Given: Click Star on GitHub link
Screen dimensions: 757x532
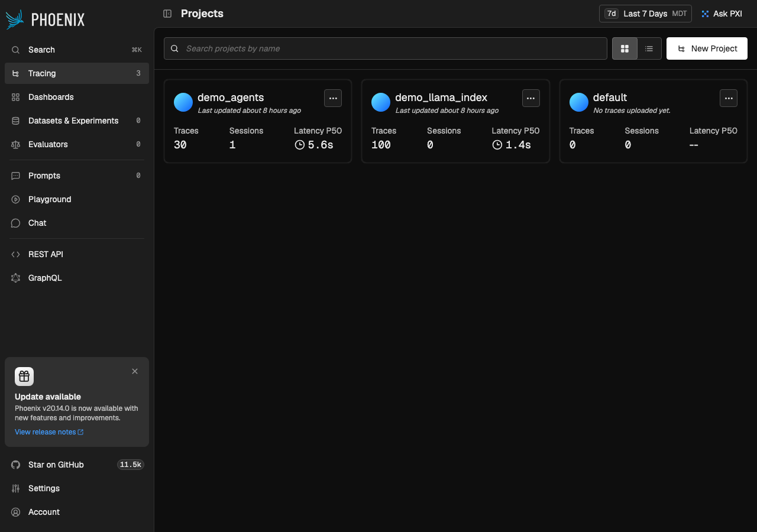Looking at the screenshot, I should click(x=77, y=465).
